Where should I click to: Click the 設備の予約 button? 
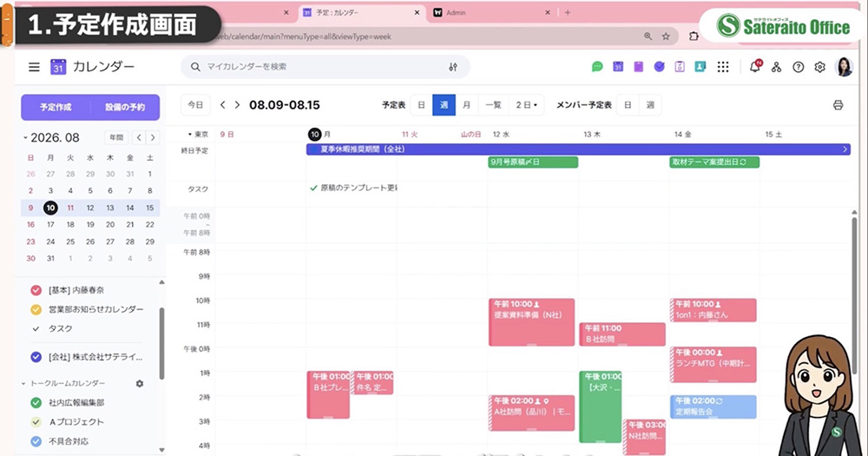tap(125, 108)
